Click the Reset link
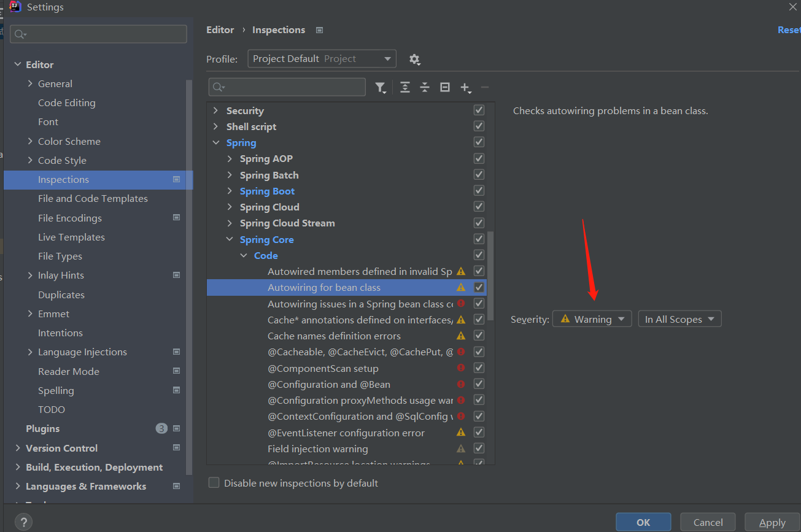 click(x=789, y=30)
